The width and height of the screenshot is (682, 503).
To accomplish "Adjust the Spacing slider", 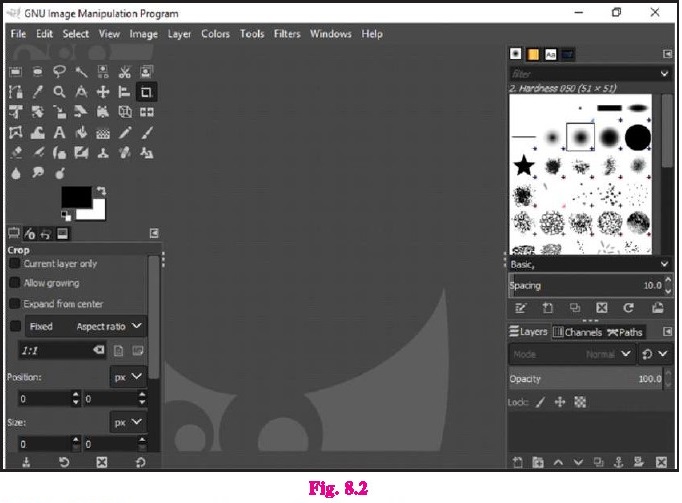I will click(x=586, y=285).
